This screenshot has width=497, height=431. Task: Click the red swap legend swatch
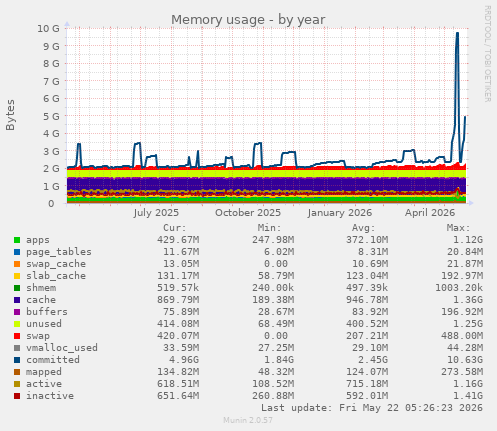pos(17,336)
